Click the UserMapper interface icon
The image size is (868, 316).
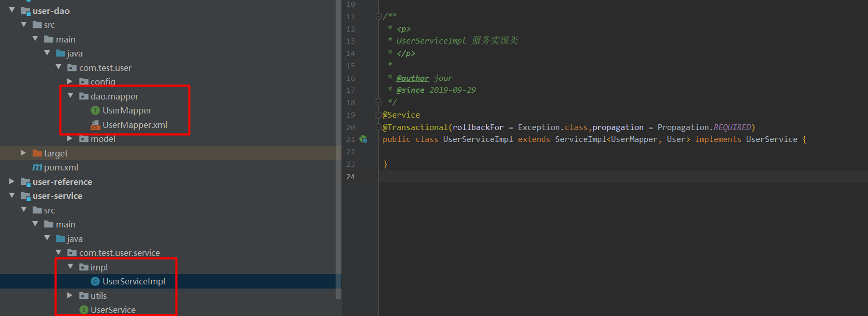95,110
